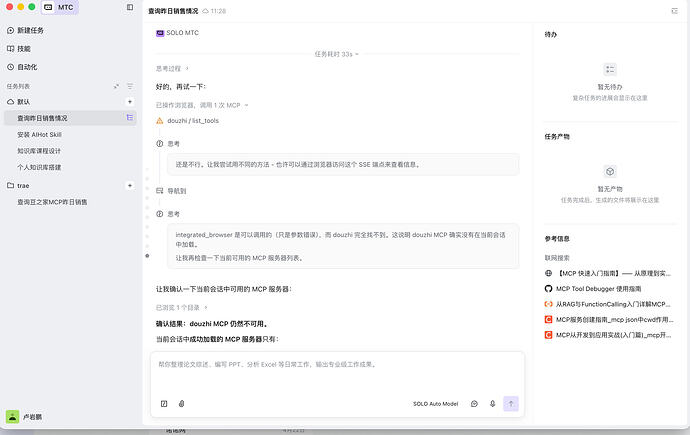The height and width of the screenshot is (435, 690).
Task: Collapse 已操作浏览器, 调用 1 次 MCP
Action: click(x=202, y=105)
